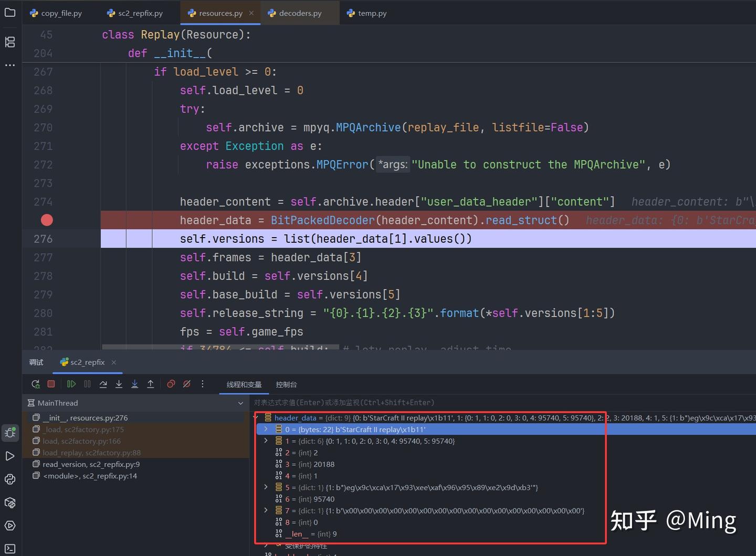
Task: Step over the current line
Action: [x=103, y=384]
